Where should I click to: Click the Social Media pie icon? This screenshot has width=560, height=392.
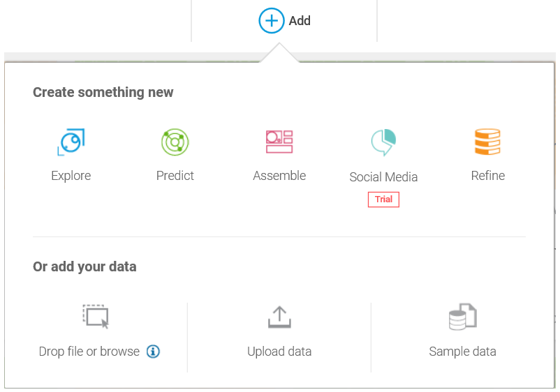tap(383, 142)
